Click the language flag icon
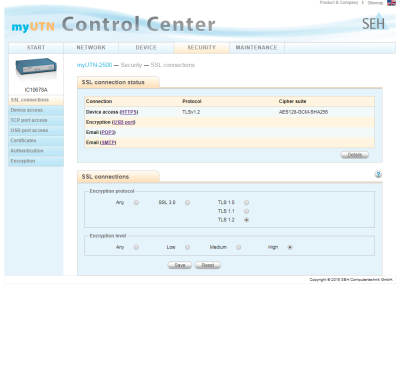The width and height of the screenshot is (400, 371). coord(391,3)
